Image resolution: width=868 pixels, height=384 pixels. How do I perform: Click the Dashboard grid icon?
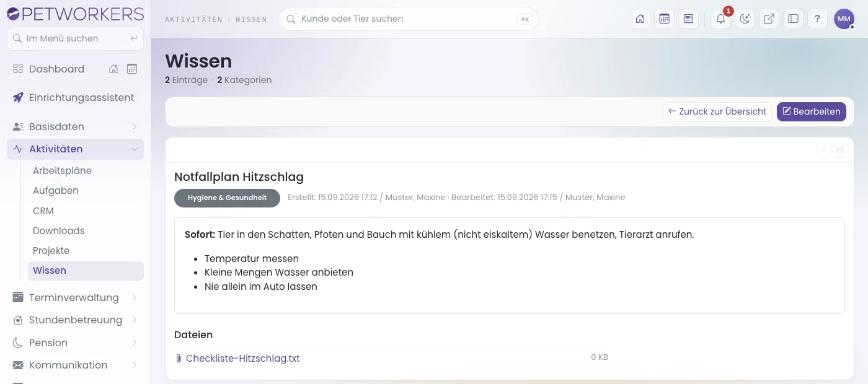18,69
